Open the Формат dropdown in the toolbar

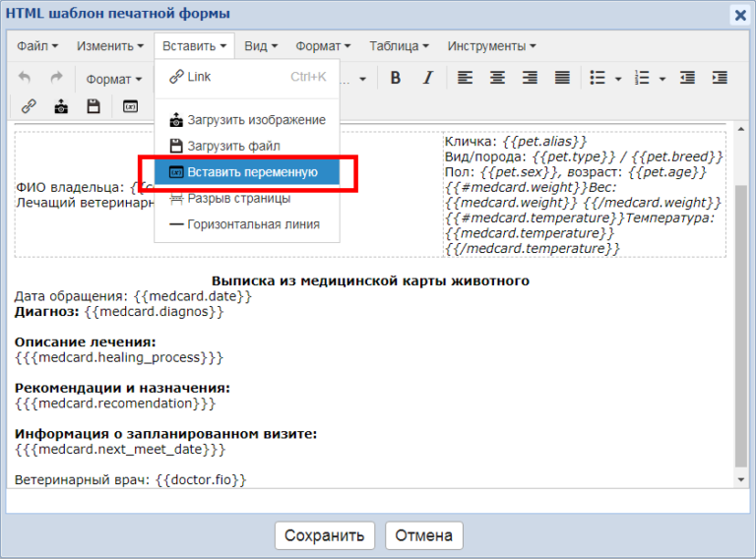pos(113,79)
